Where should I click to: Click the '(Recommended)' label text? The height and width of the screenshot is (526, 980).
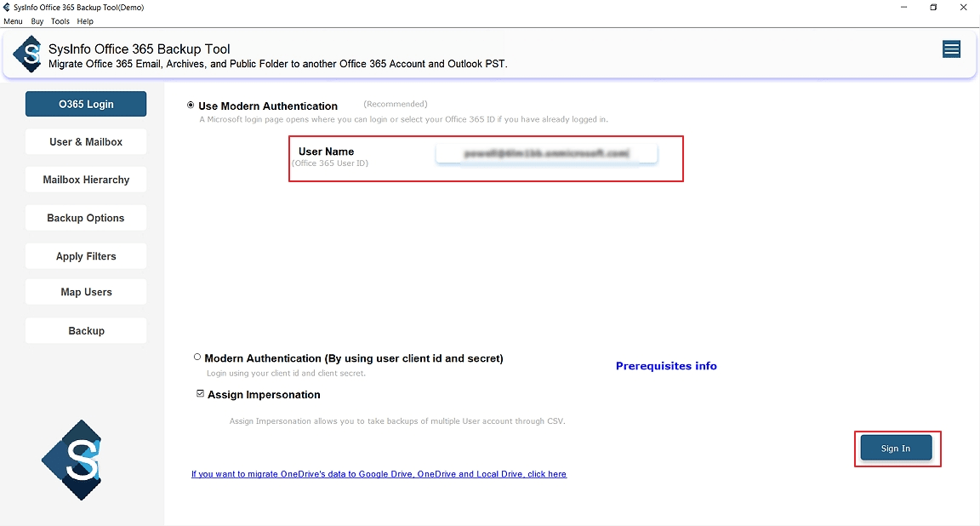click(396, 104)
